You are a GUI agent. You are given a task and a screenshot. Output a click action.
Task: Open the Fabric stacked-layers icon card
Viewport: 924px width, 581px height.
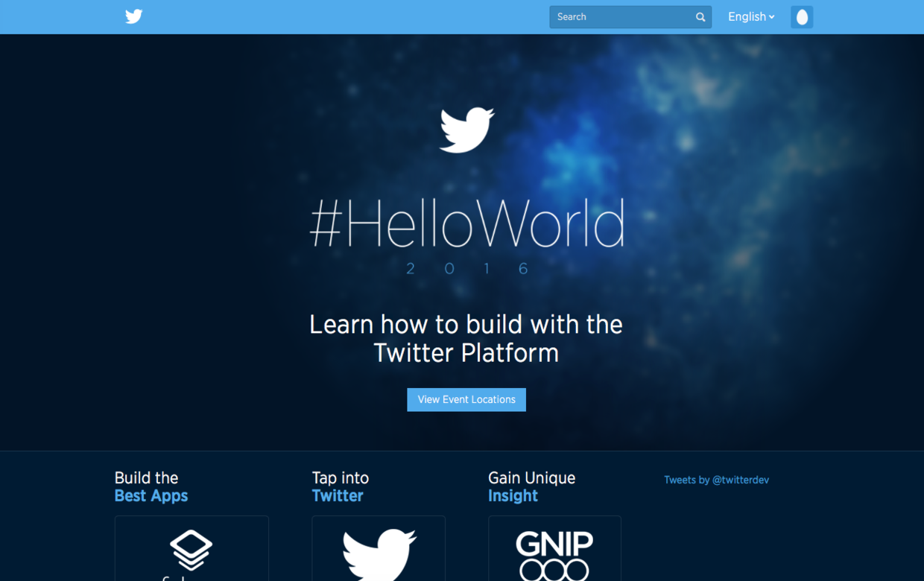pos(192,548)
